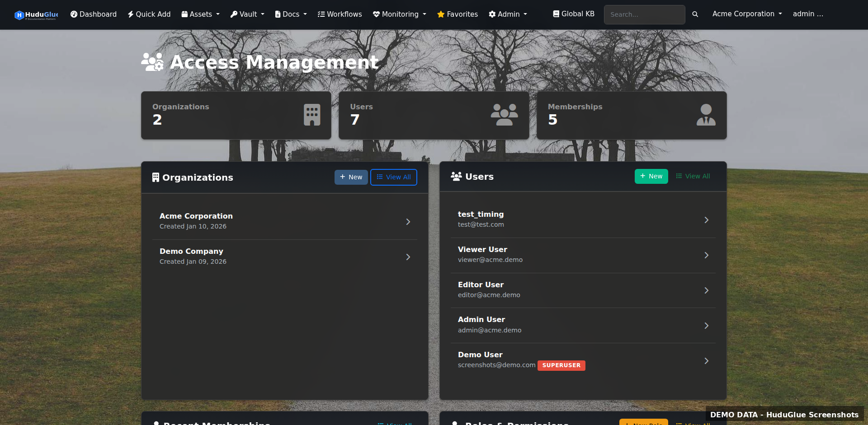The image size is (868, 425).
Task: Click inside the Search field
Action: (644, 14)
